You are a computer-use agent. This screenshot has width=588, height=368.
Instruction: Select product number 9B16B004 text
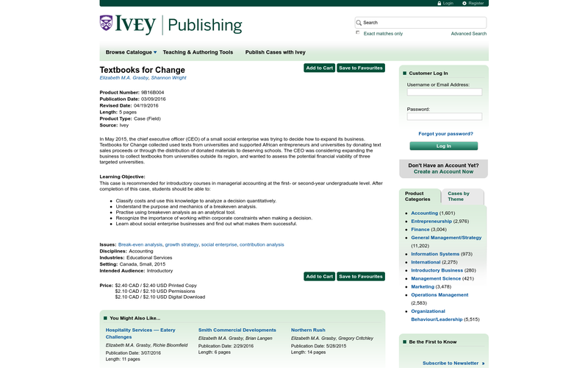[x=152, y=93]
